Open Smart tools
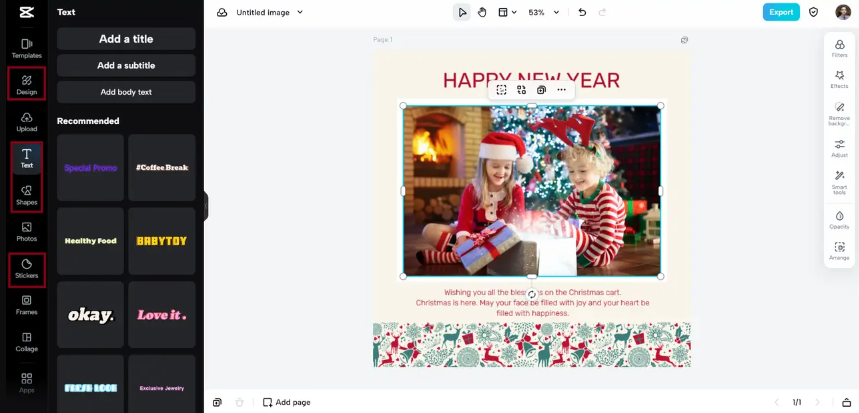859x413 pixels. coord(839,182)
